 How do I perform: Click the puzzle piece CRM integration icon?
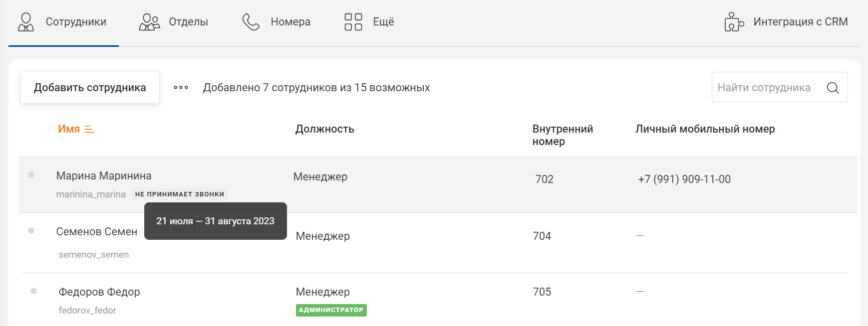pyautogui.click(x=734, y=22)
